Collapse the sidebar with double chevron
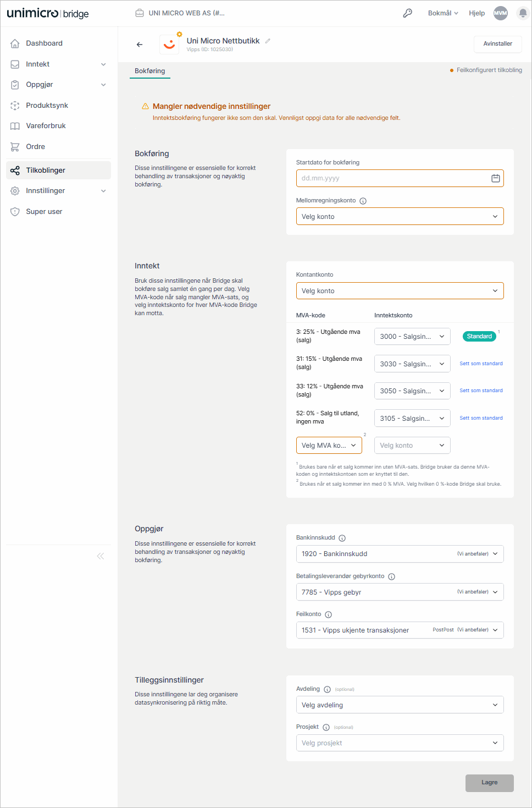 coord(101,556)
